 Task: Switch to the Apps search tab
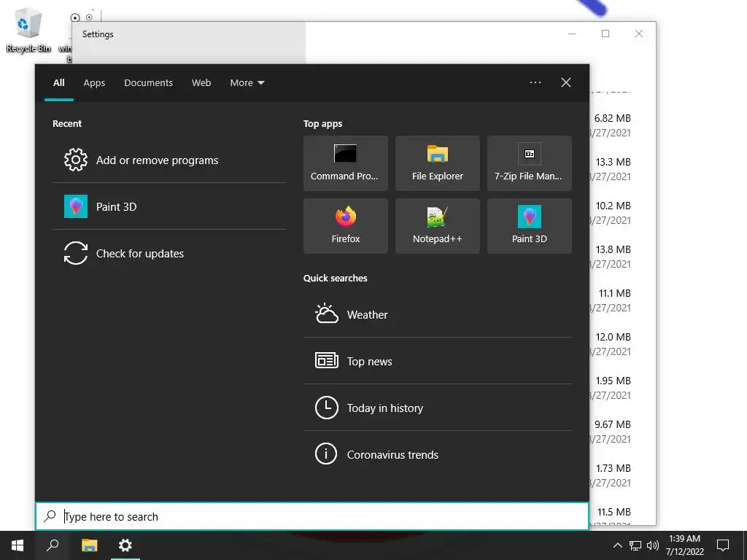94,83
